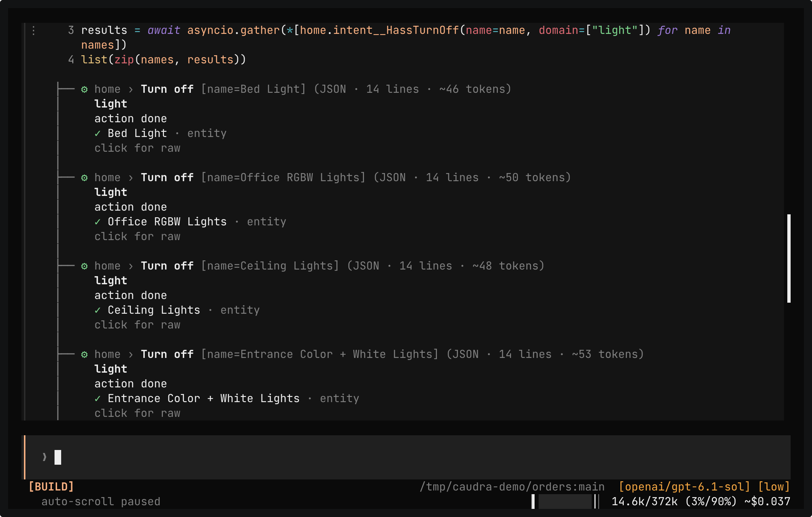
Task: Click the code line list(zip(names, results))
Action: 164,60
